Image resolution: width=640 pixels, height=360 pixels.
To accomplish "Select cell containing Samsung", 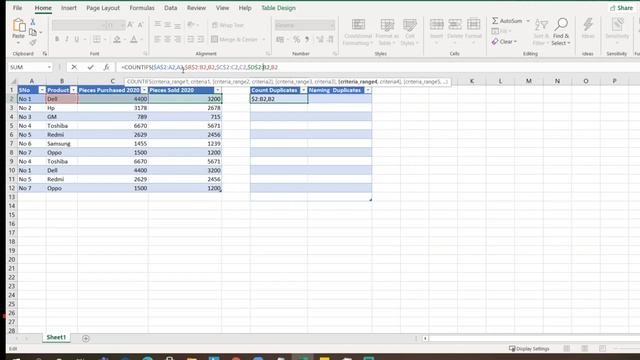I will pos(62,144).
